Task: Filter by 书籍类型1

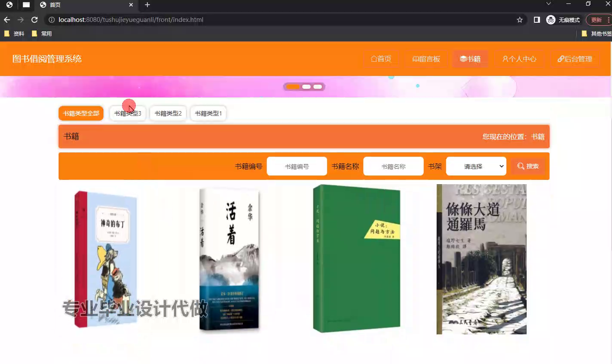Action: [208, 113]
